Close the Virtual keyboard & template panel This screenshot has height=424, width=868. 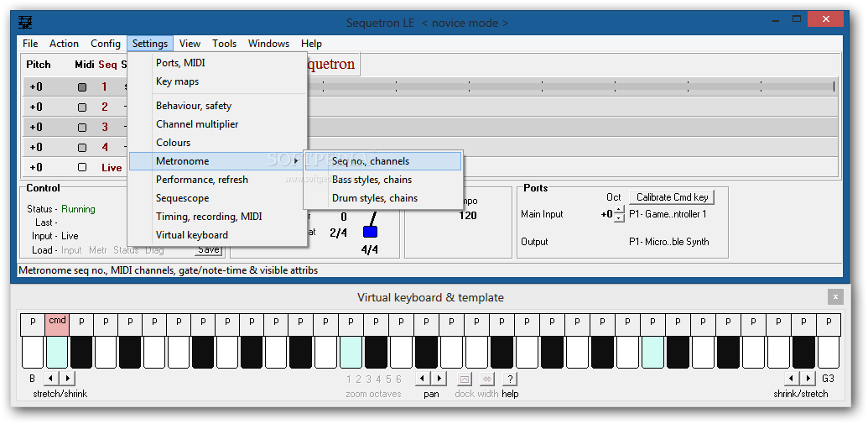point(835,297)
